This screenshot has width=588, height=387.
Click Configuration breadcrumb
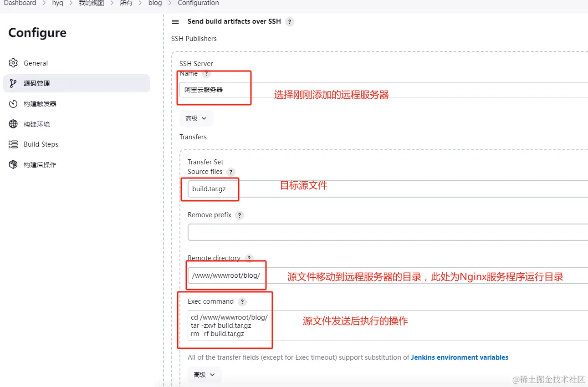coord(198,3)
